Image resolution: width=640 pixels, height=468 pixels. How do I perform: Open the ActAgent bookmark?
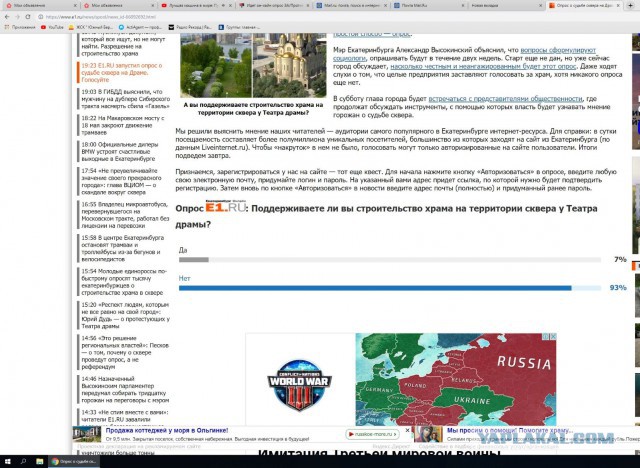(140, 27)
